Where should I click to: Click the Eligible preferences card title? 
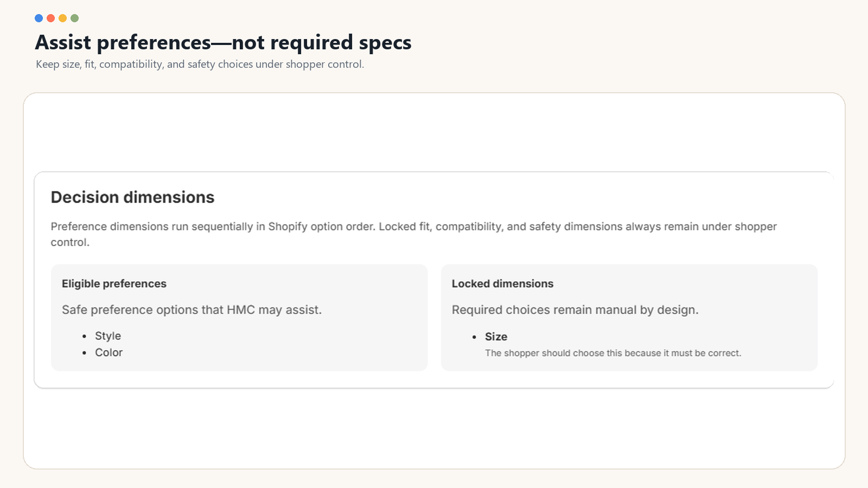tap(114, 284)
